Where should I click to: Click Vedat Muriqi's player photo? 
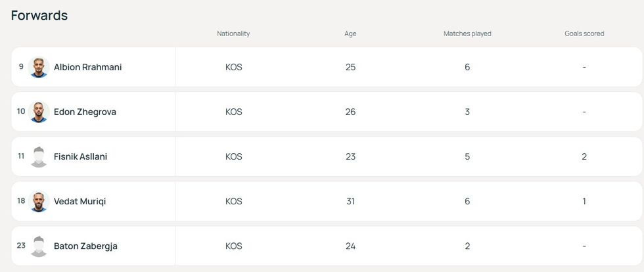pos(39,201)
